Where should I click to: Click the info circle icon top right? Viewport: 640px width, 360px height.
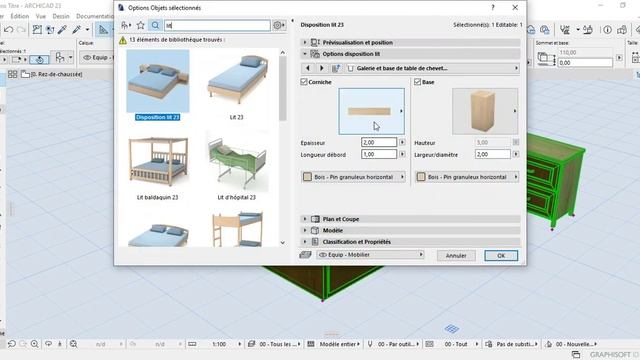coord(608,30)
